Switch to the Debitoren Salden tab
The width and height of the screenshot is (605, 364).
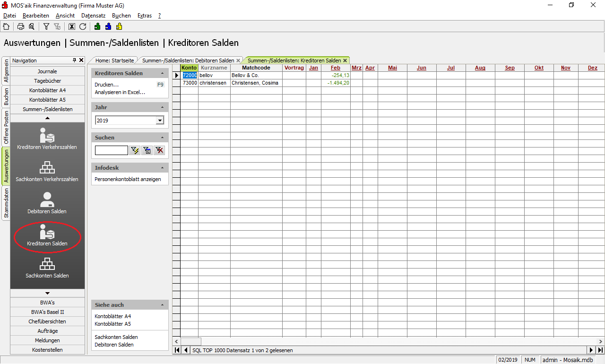188,61
